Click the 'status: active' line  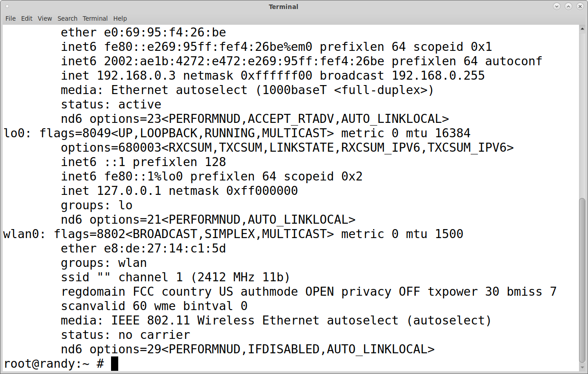111,104
